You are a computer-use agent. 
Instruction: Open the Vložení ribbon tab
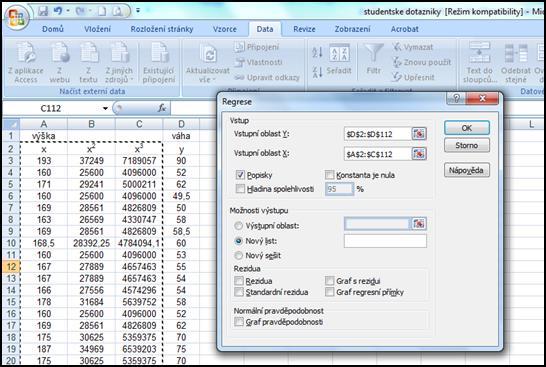pyautogui.click(x=97, y=29)
